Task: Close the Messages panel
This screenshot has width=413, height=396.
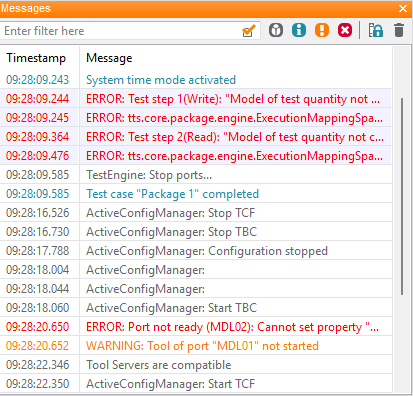Action: point(403,8)
